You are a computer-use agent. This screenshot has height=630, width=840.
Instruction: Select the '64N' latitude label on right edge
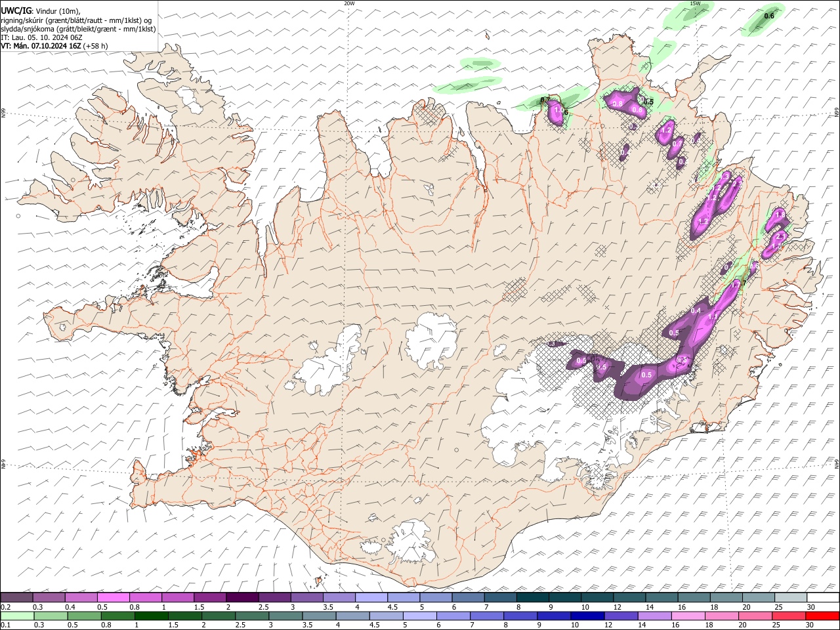[x=837, y=463]
